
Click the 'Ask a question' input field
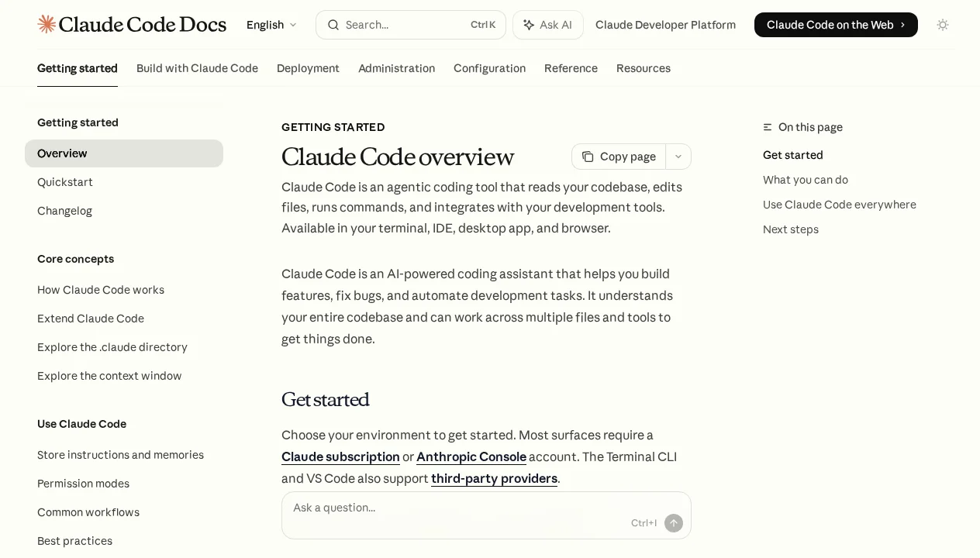(434, 508)
